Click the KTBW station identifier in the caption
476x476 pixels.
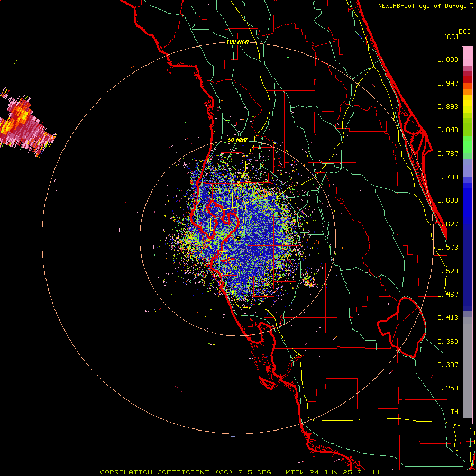tap(296, 472)
